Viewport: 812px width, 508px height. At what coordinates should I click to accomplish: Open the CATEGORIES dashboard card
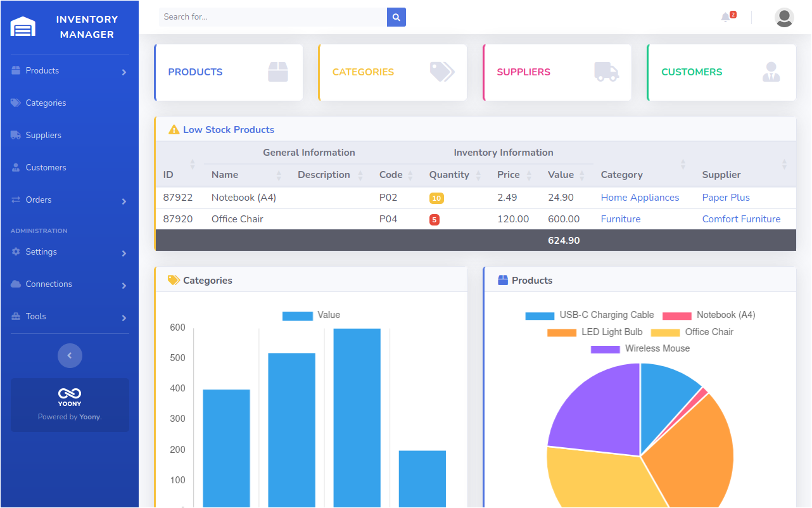coord(393,72)
